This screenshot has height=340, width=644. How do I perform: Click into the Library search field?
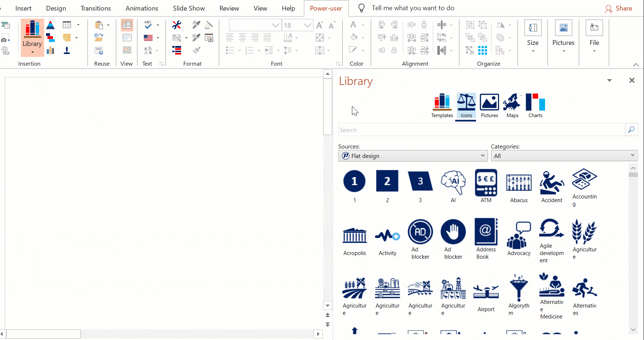coord(481,130)
